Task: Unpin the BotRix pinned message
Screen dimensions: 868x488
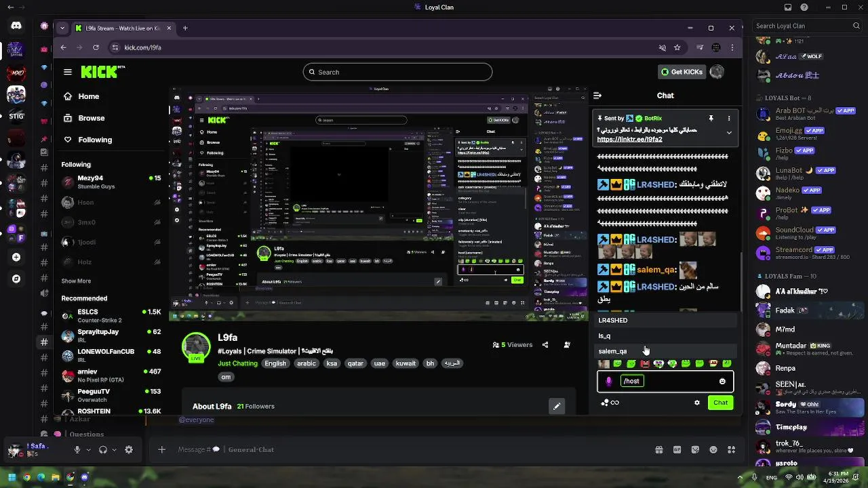Action: click(x=711, y=119)
